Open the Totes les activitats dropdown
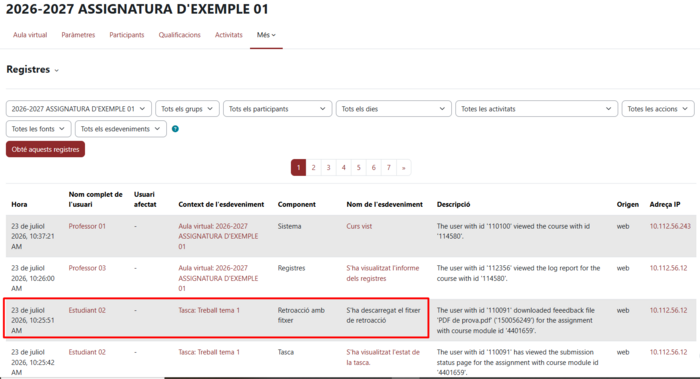This screenshot has width=700, height=379. click(x=536, y=109)
